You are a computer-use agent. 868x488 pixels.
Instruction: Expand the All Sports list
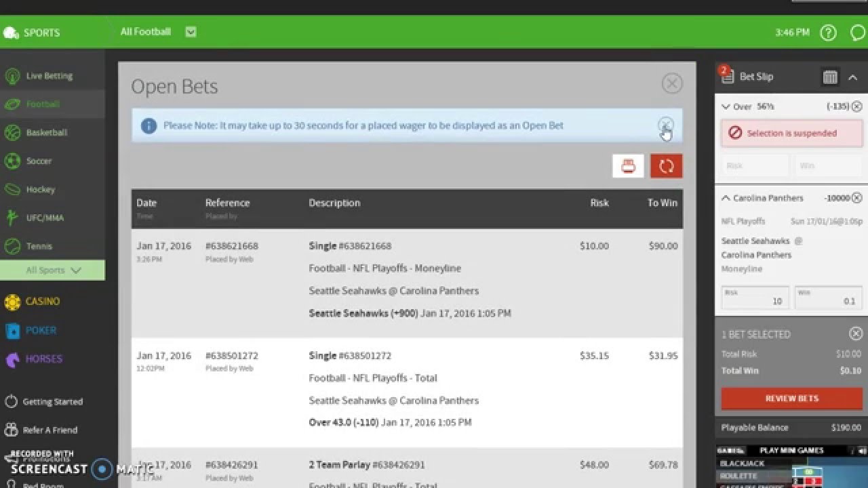(52, 270)
